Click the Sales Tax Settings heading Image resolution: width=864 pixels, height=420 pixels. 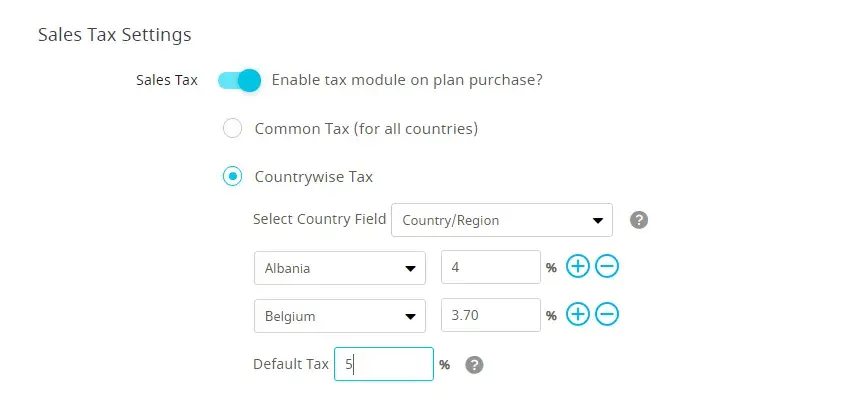(114, 35)
